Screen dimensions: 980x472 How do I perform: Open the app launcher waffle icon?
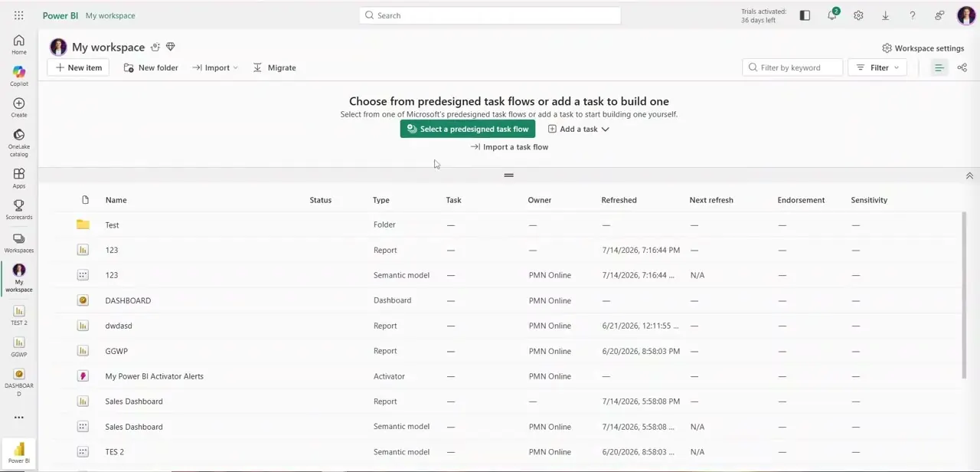point(18,15)
